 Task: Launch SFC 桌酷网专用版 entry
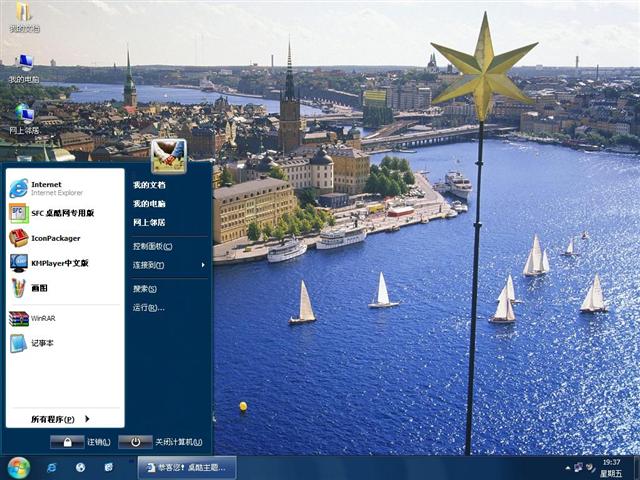pyautogui.click(x=61, y=213)
